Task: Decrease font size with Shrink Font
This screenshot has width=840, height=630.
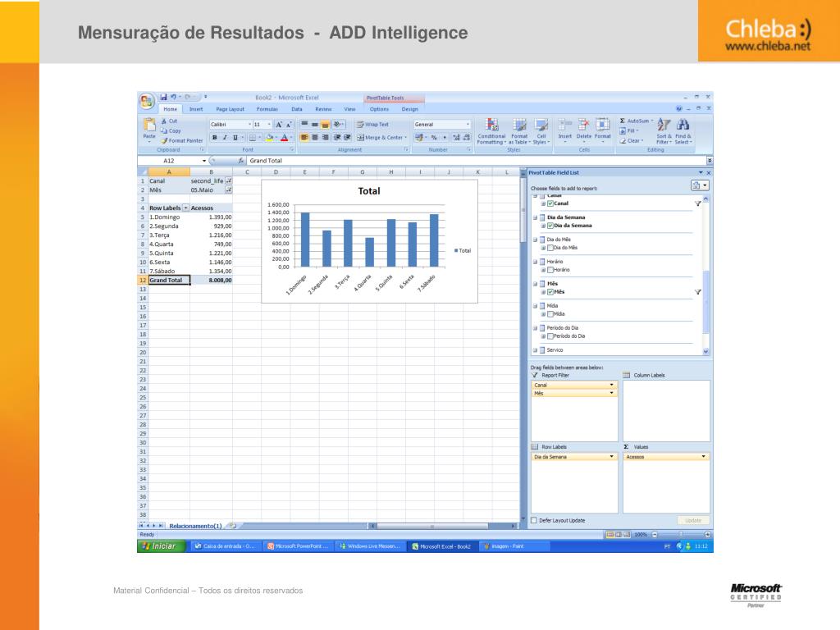Action: 288,125
